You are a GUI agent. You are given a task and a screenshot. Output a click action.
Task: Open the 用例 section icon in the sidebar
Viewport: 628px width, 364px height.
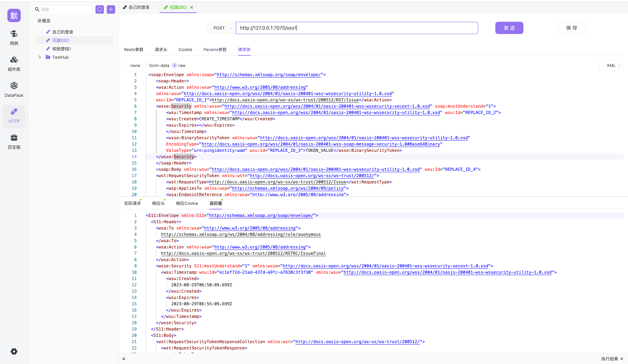tap(14, 34)
